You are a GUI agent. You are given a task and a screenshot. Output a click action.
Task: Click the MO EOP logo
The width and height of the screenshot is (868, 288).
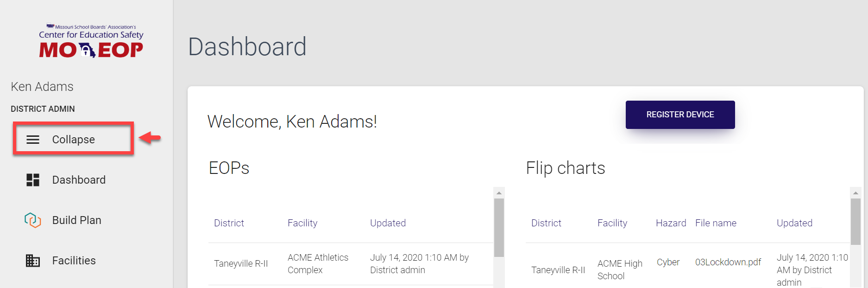click(x=91, y=42)
